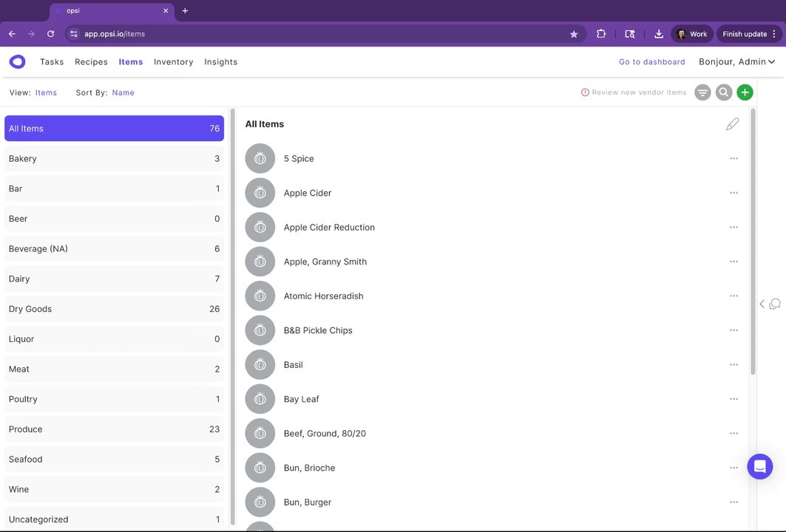Click Finish update button
Screen dimensions: 786x532
pos(748,34)
